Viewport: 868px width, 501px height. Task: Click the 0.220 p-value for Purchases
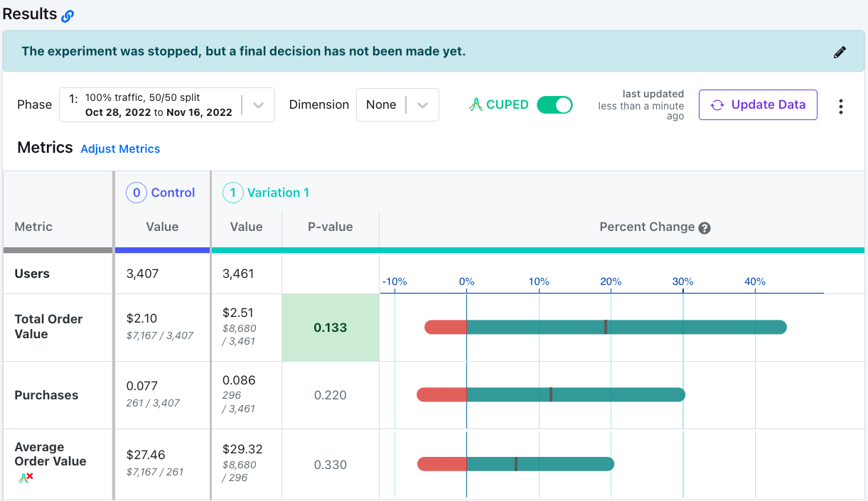pyautogui.click(x=331, y=395)
